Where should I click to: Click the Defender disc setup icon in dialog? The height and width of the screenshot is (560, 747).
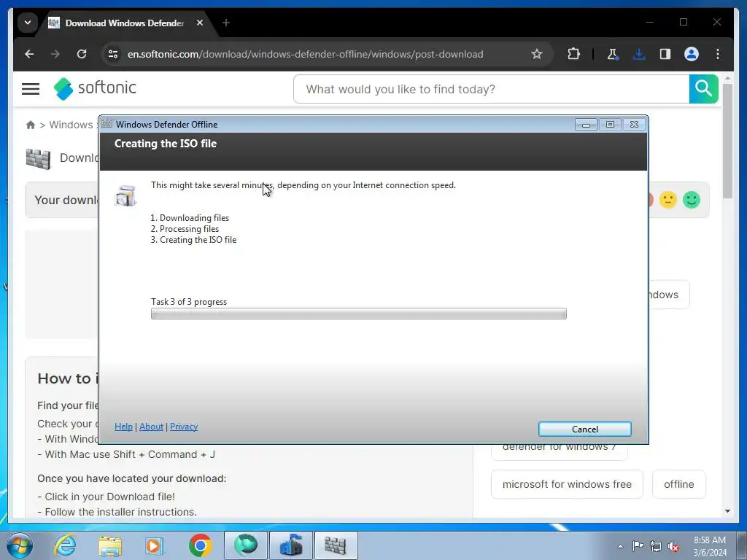pos(125,195)
